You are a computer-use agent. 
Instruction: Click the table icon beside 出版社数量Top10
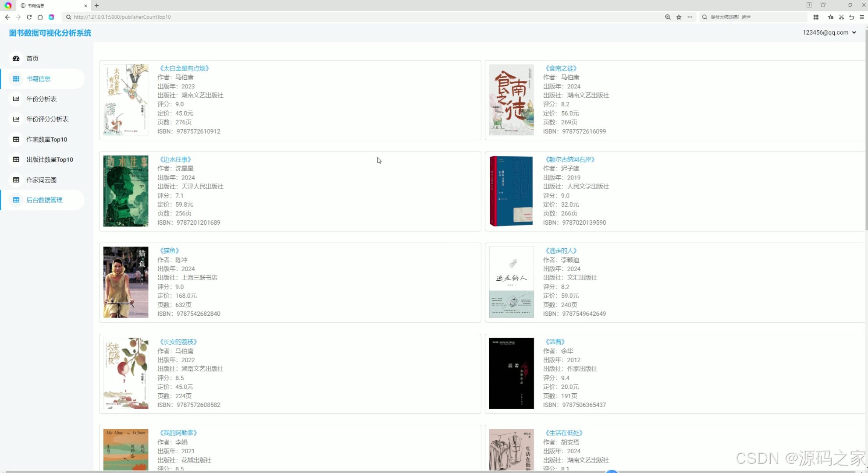[x=16, y=159]
